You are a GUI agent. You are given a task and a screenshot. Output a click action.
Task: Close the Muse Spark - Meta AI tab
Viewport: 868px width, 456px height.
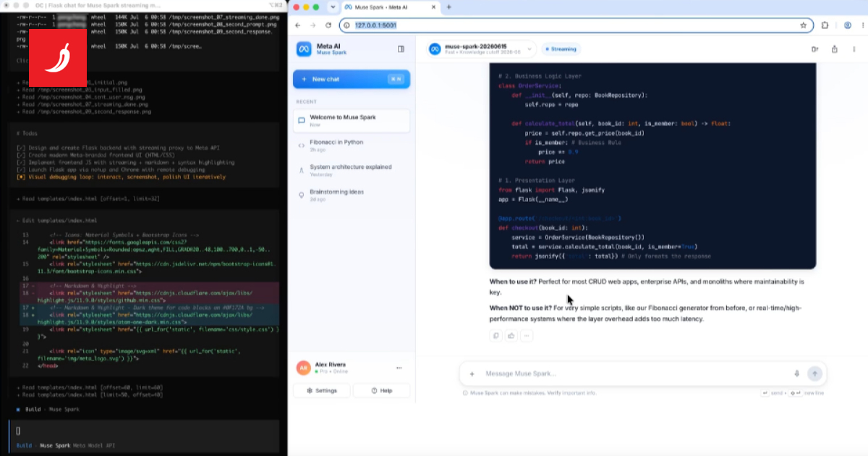coord(434,7)
